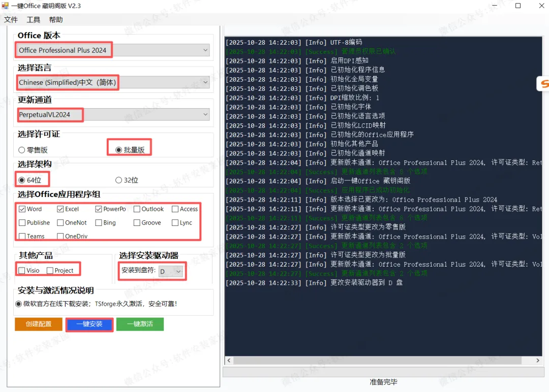Click the log line '更改安装驱动器到 D 盘'
The width and height of the screenshot is (549, 392).
click(x=314, y=283)
